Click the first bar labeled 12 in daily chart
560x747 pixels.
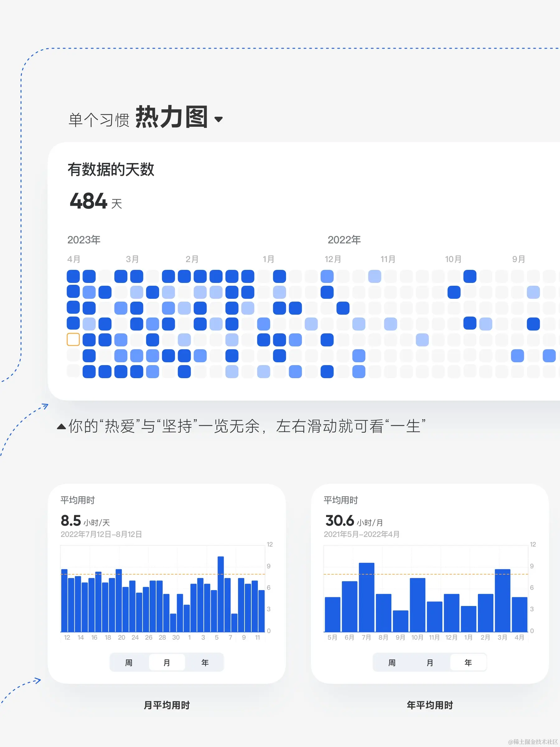pos(64,600)
